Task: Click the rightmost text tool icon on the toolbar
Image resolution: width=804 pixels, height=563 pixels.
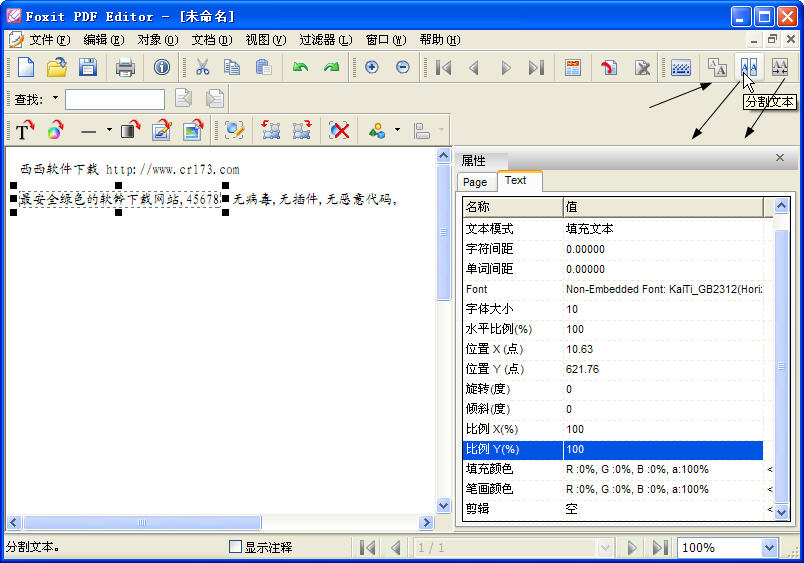Action: (780, 67)
